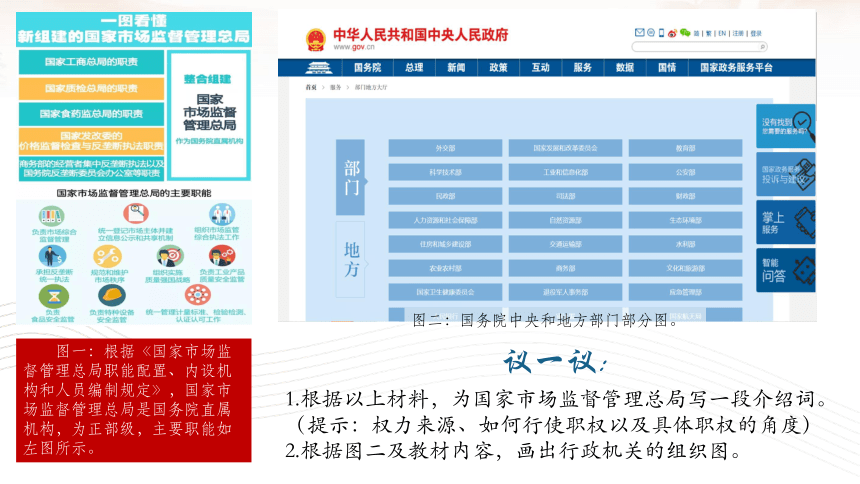860x484 pixels.
Task: Click the Tiananmen home icon in navbar
Action: pos(319,67)
